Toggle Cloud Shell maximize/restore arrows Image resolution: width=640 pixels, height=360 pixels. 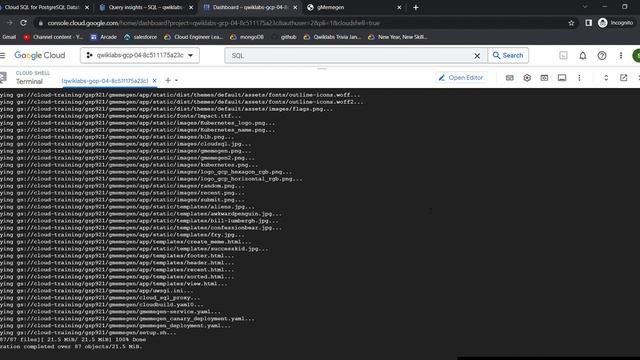tap(606, 78)
